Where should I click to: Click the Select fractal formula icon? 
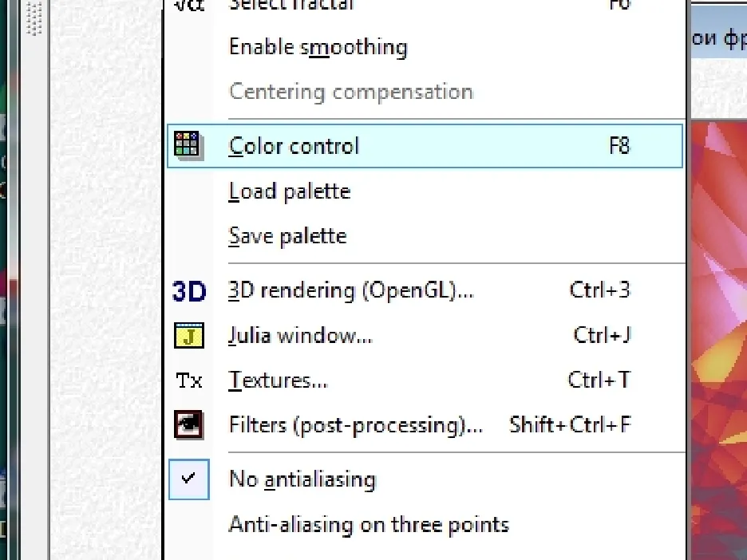(188, 6)
